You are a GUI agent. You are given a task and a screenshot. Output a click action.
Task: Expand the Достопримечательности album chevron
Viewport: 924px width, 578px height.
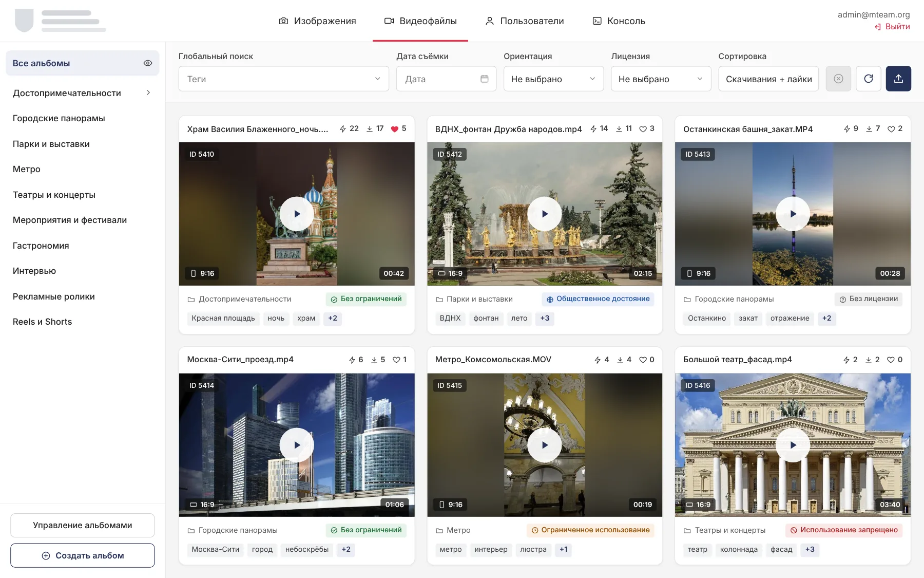point(148,92)
